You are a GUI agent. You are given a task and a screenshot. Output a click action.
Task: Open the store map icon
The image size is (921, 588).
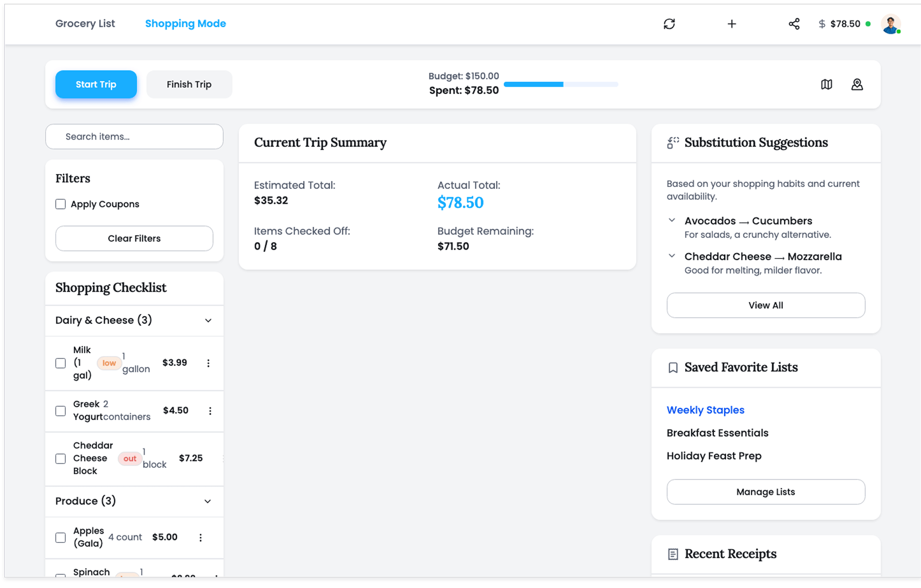(827, 84)
